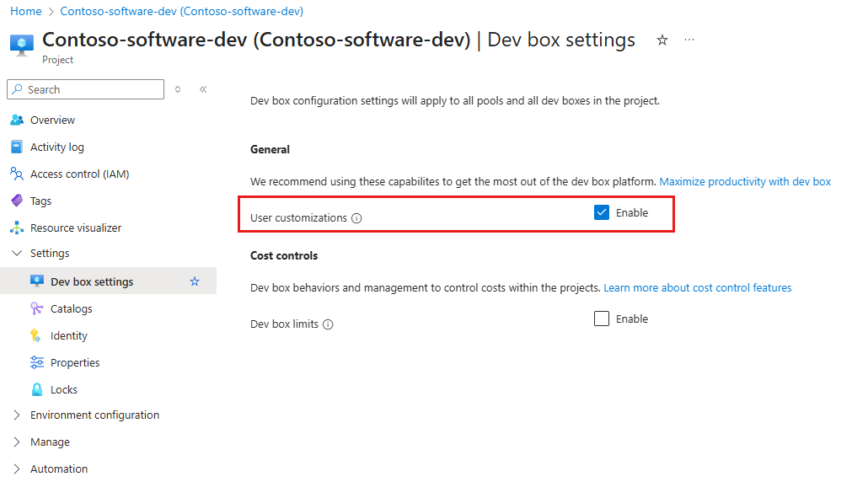Open the ellipsis more options menu

[689, 40]
